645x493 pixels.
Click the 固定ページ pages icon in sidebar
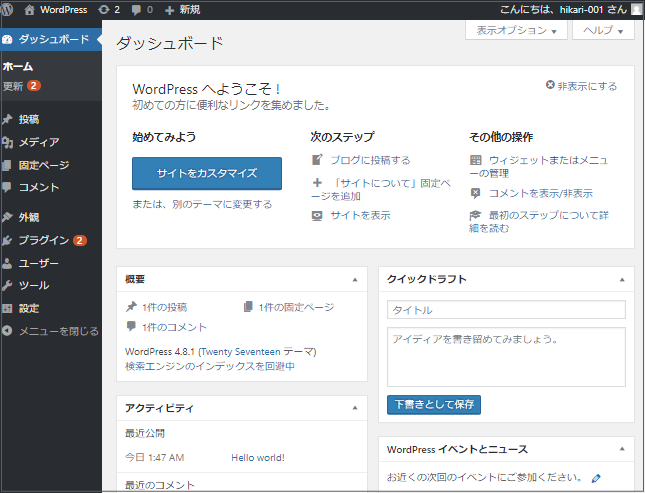coord(7,165)
